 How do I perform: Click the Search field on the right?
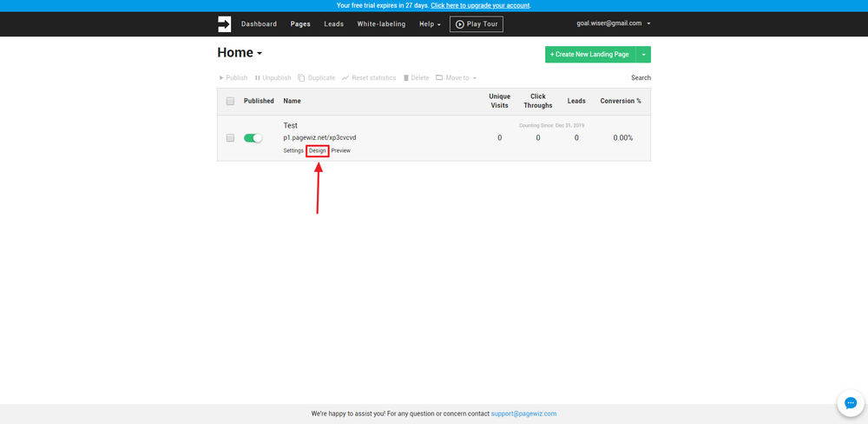(x=641, y=78)
